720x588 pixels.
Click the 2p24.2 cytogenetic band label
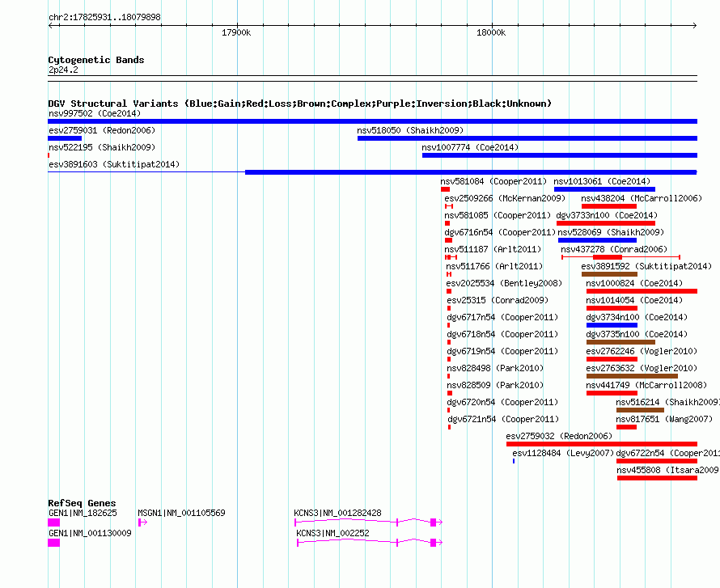click(63, 70)
